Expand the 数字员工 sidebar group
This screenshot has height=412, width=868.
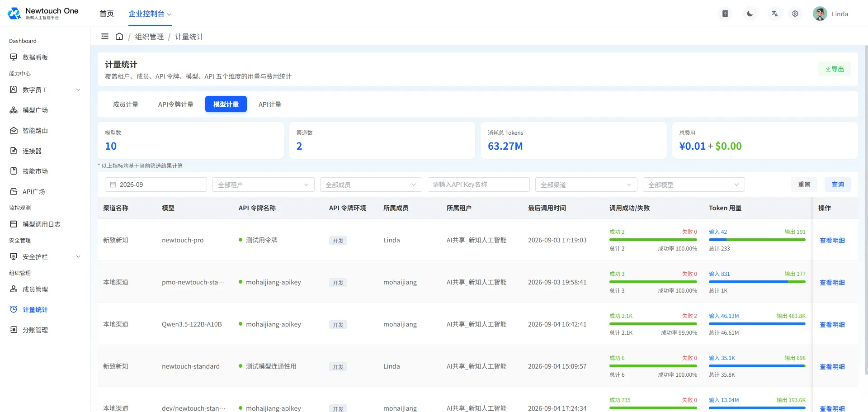coord(45,90)
